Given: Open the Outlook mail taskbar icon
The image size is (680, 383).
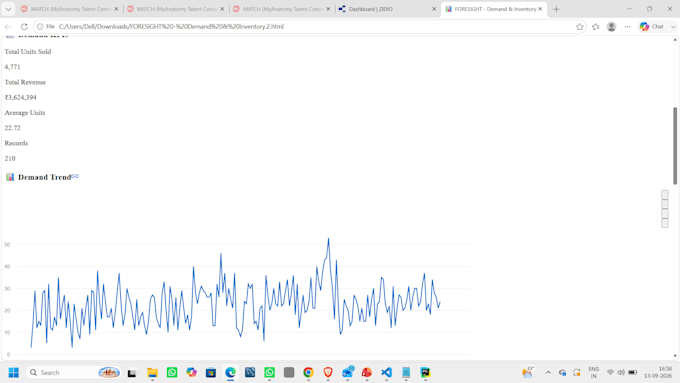Looking at the screenshot, I should (347, 373).
